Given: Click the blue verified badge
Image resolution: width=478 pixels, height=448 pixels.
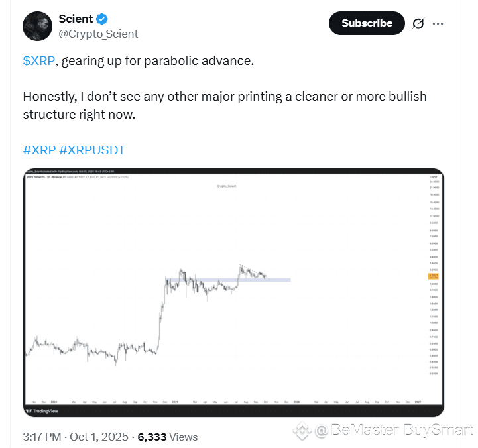Looking at the screenshot, I should pyautogui.click(x=102, y=19).
